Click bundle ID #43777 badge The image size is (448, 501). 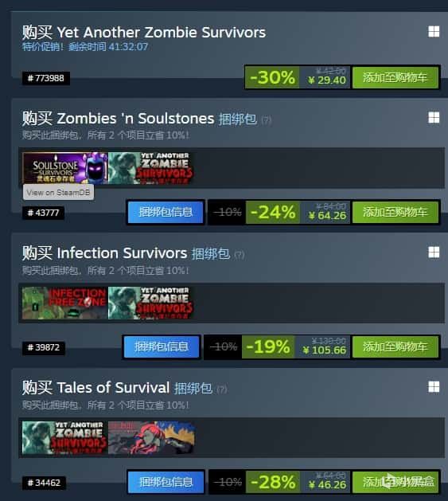pyautogui.click(x=43, y=213)
